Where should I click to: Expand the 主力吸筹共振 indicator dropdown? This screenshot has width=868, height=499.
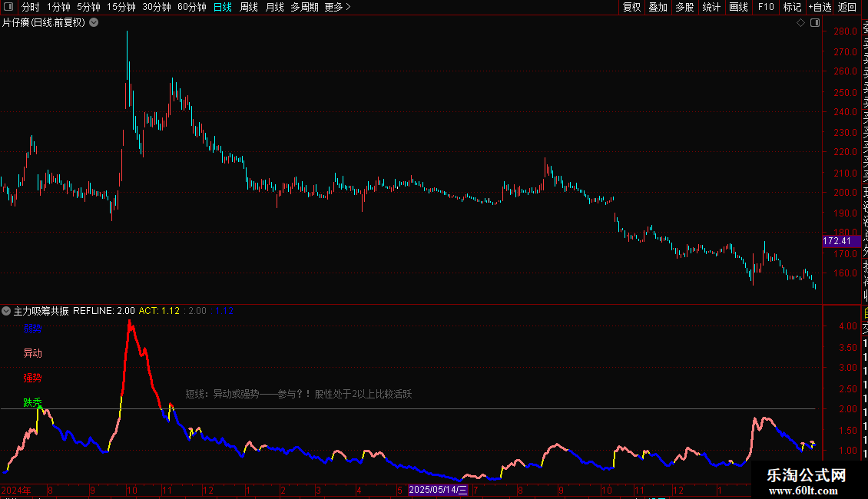(6, 311)
